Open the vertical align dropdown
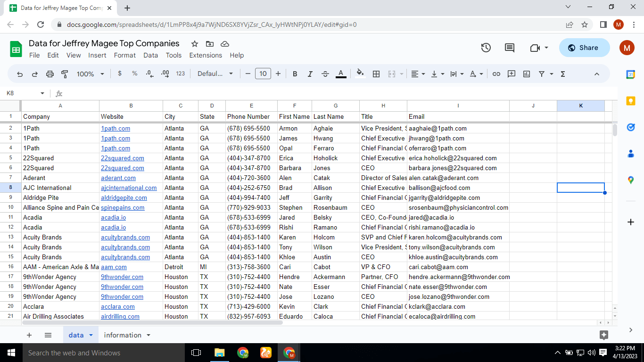Image resolution: width=644 pixels, height=362 pixels. 438,74
